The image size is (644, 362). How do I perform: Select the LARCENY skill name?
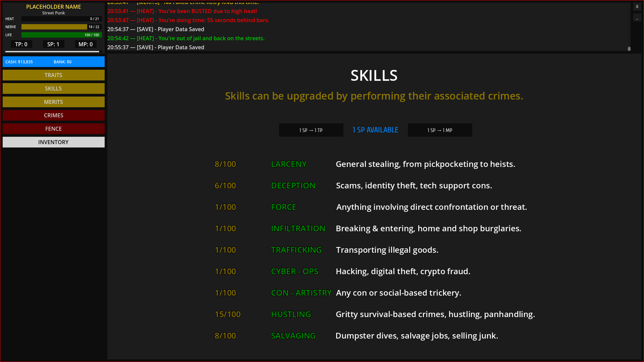pos(289,164)
